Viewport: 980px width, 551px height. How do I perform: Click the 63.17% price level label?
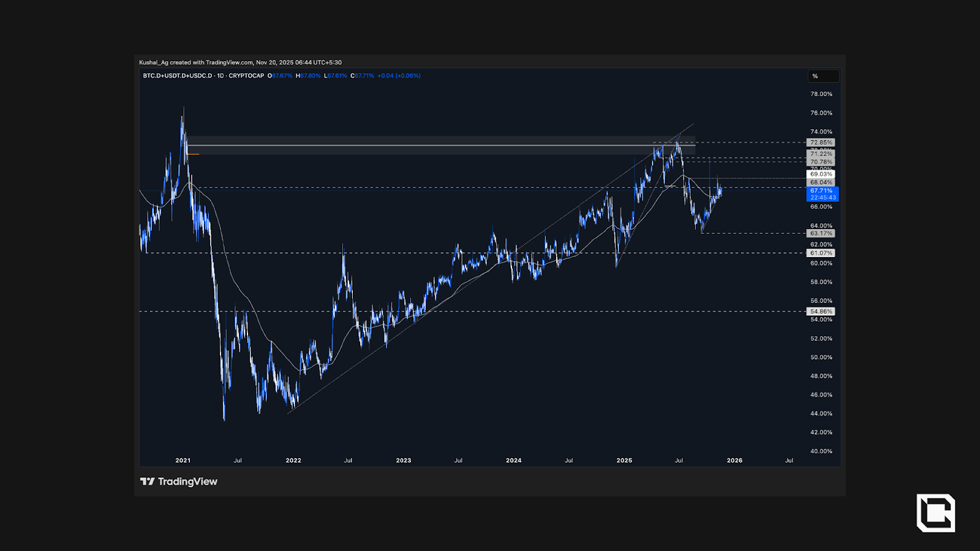pyautogui.click(x=821, y=233)
